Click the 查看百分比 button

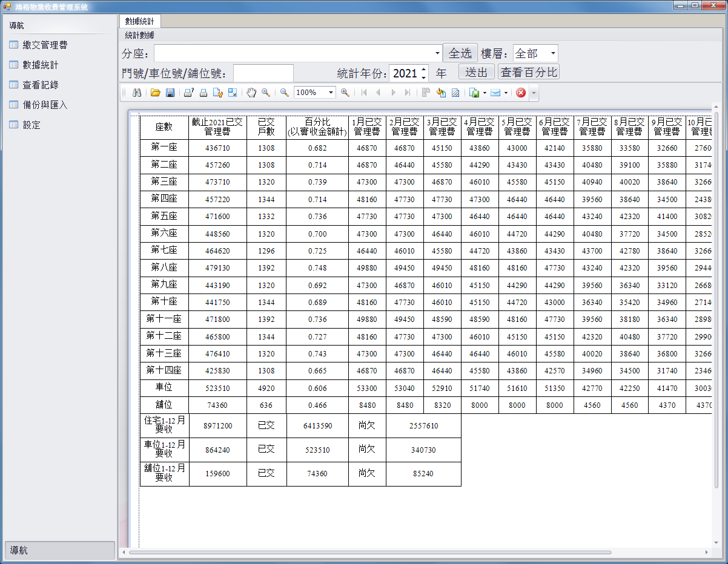point(529,73)
